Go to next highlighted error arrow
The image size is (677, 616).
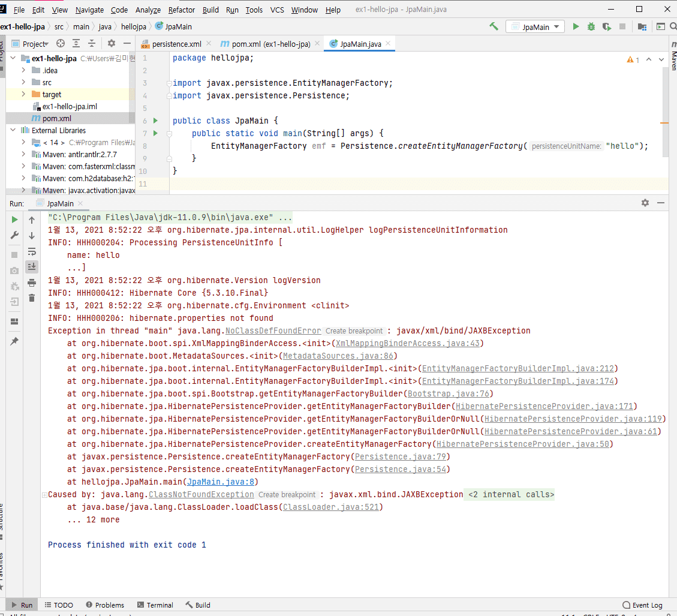[x=661, y=59]
